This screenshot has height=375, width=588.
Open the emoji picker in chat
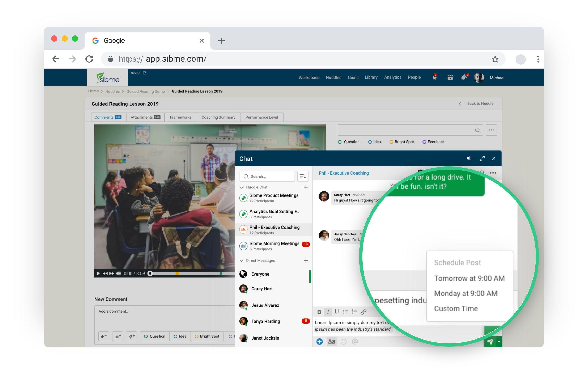344,342
